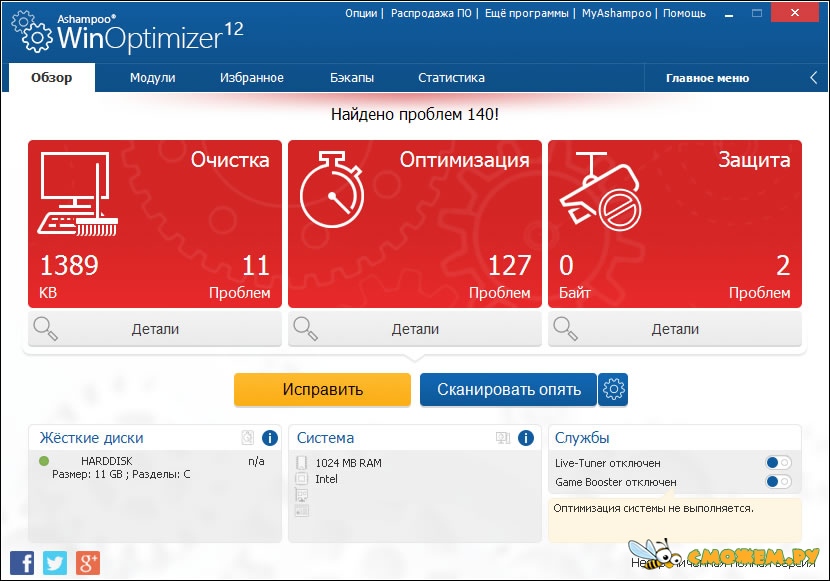Click the Очистка computer broom icon
The height and width of the screenshot is (581, 830).
[77, 194]
